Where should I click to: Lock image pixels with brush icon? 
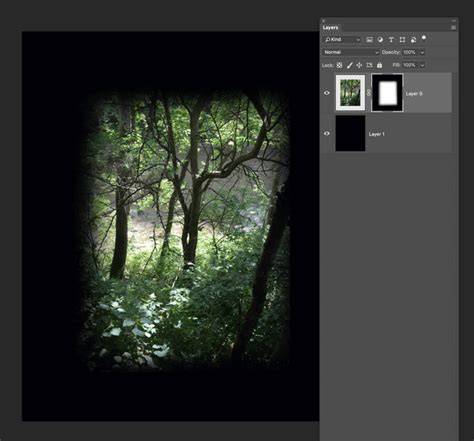point(349,65)
